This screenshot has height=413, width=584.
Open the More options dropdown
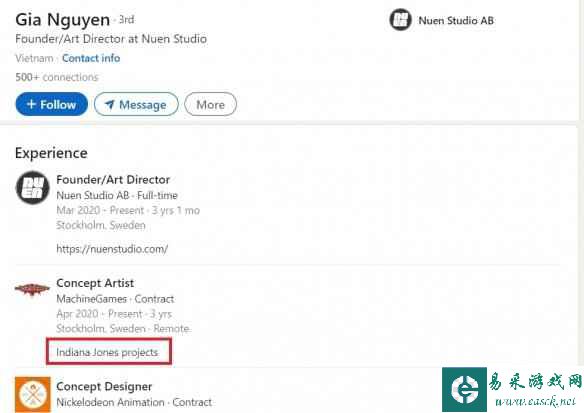[x=210, y=104]
